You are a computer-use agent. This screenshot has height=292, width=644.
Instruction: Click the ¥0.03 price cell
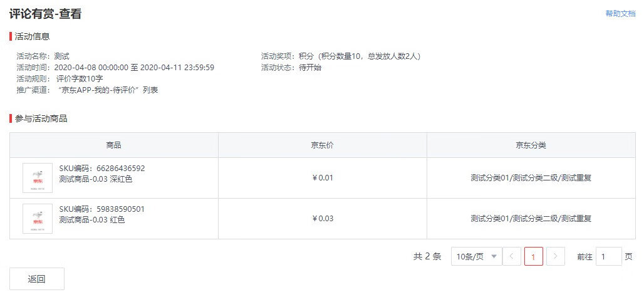tap(323, 219)
